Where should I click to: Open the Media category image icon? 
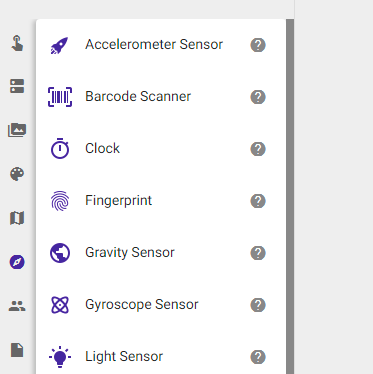17,130
